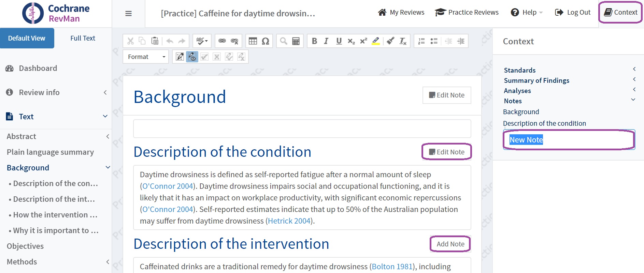The image size is (644, 273).
Task: Open Practice Reviews from top menu
Action: (467, 13)
